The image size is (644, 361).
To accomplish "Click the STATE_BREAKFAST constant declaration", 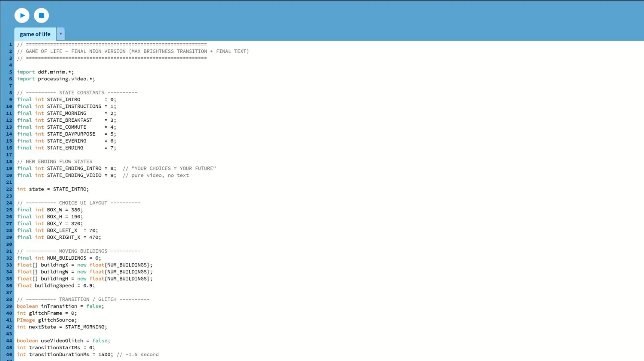I will click(66, 120).
